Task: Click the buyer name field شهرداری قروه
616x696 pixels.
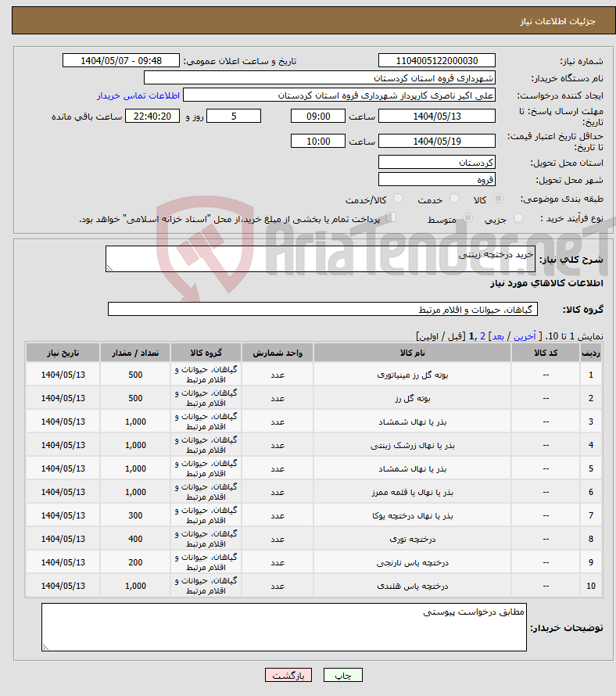Action: 320,78
